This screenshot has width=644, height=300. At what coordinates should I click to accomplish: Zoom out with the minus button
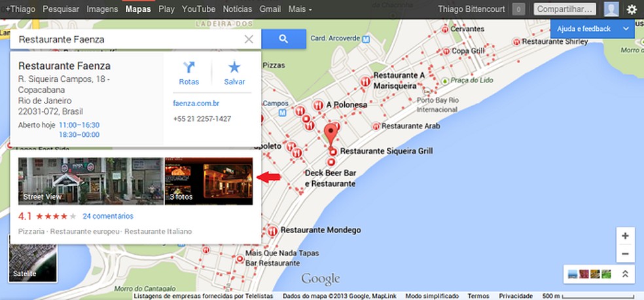click(x=625, y=254)
